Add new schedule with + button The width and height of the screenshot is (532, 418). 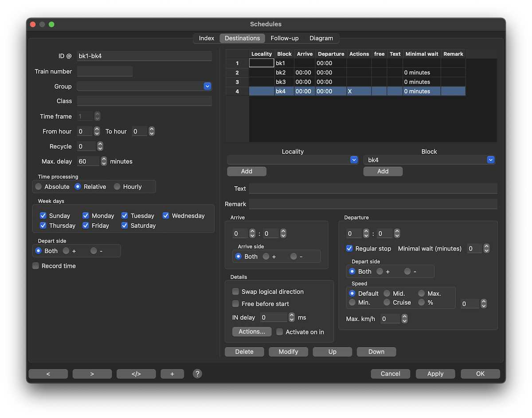pos(172,374)
